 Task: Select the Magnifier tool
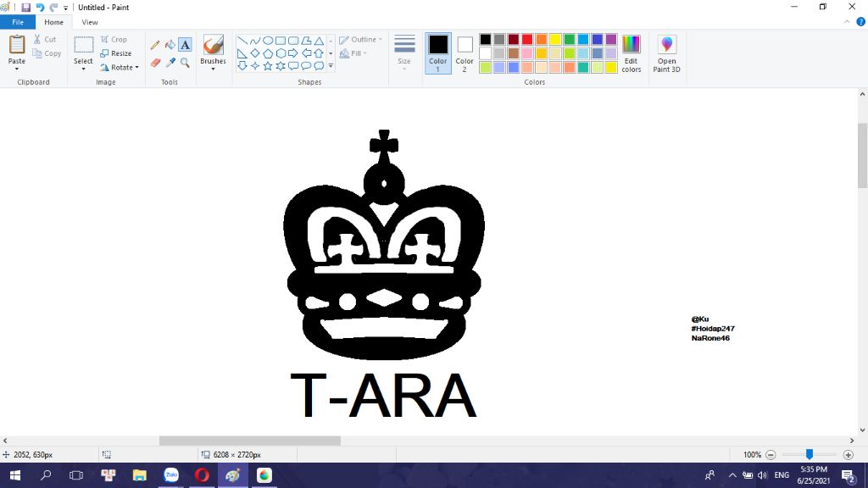pyautogui.click(x=185, y=63)
